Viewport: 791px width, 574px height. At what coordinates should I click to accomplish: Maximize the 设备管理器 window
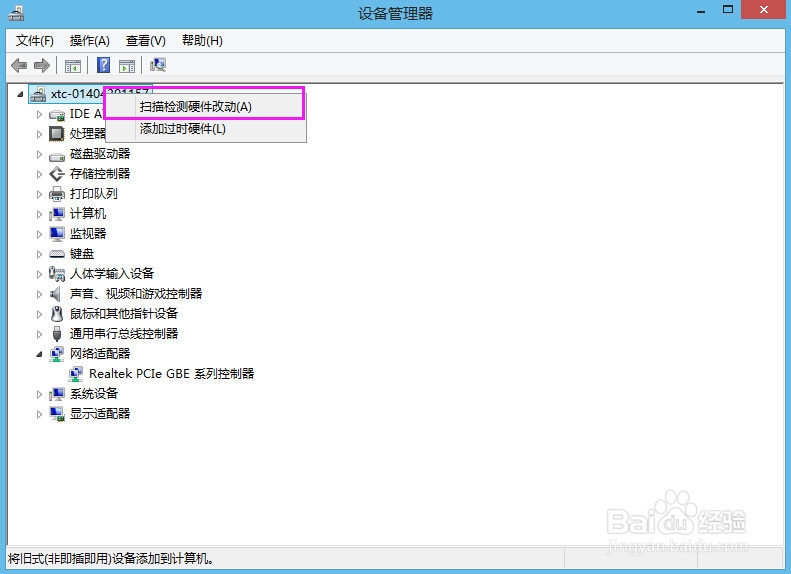click(727, 10)
